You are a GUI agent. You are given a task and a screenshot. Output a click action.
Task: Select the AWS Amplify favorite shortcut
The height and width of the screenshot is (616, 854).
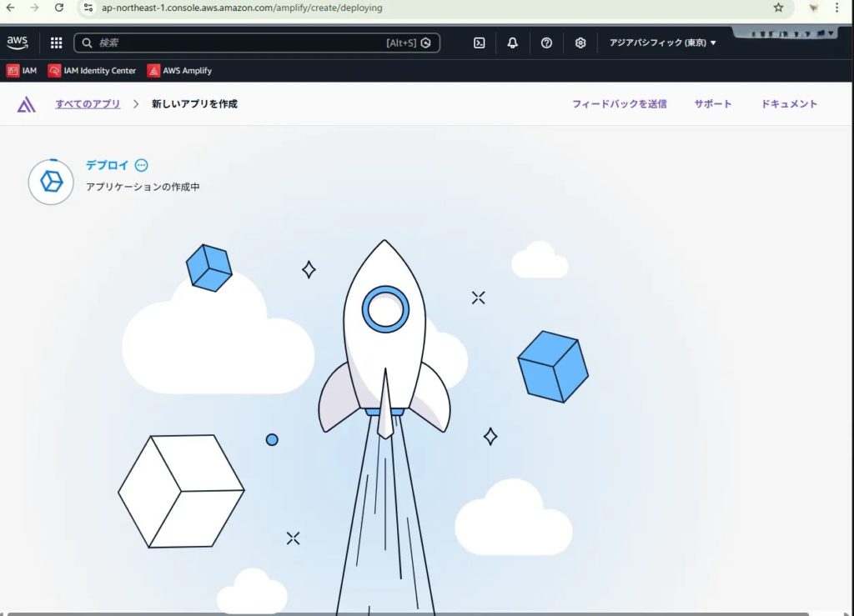tap(179, 71)
